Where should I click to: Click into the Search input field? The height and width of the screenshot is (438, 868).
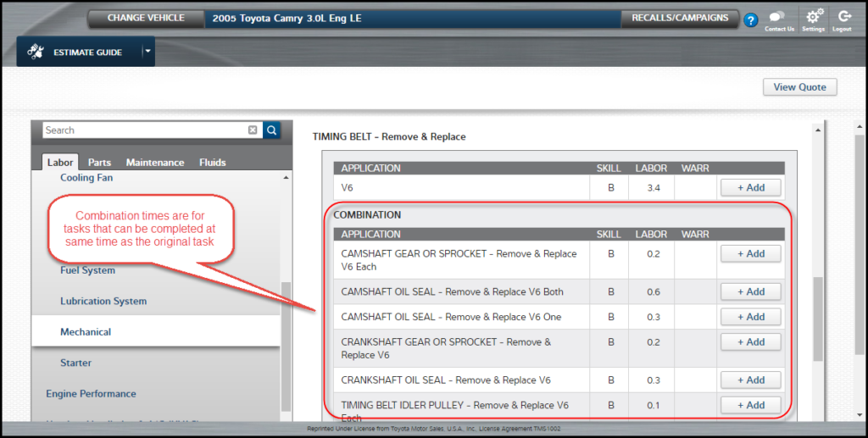click(144, 130)
